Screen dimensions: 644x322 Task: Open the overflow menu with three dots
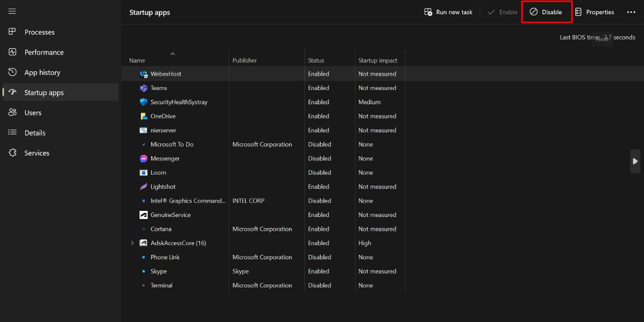point(631,11)
